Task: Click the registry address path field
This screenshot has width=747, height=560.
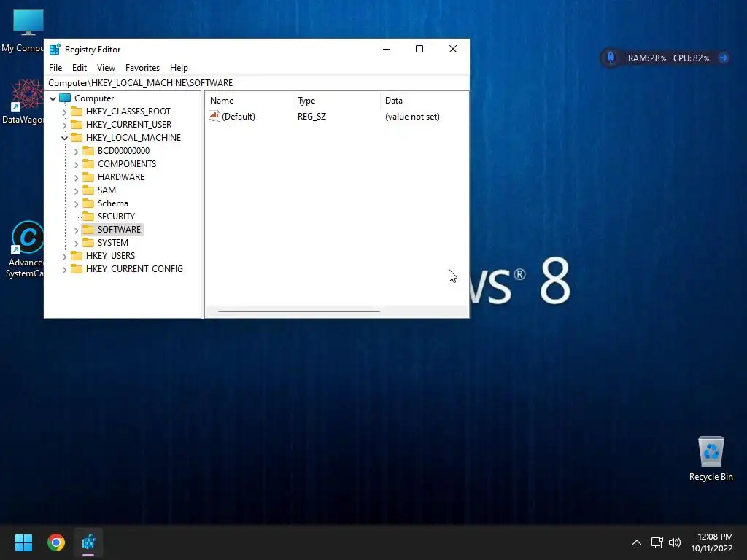Action: tap(256, 83)
